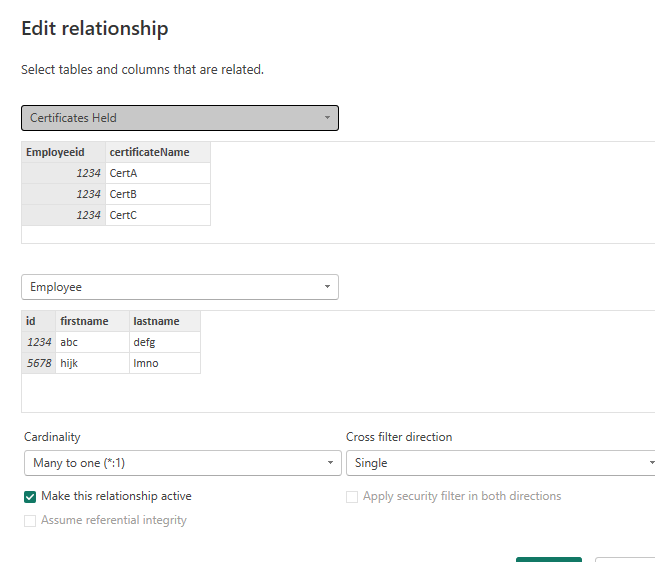Viewport: 655px width, 562px height.
Task: Select the certificateName column header
Action: tap(158, 152)
